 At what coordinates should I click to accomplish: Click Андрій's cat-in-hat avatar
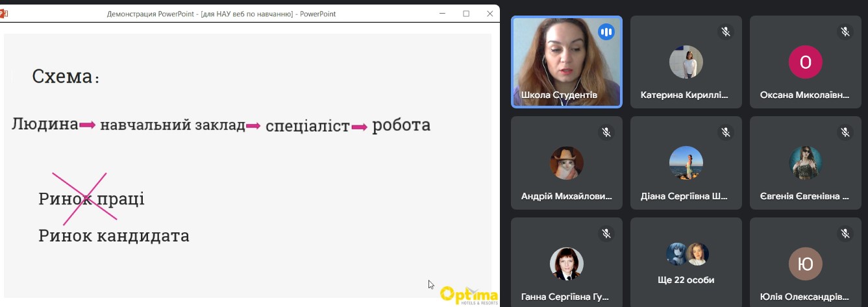pyautogui.click(x=567, y=163)
